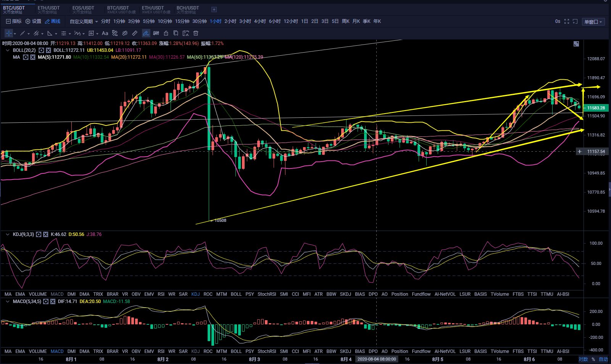
Task: Open the 自定义周期 custom period dropdown
Action: pos(84,21)
